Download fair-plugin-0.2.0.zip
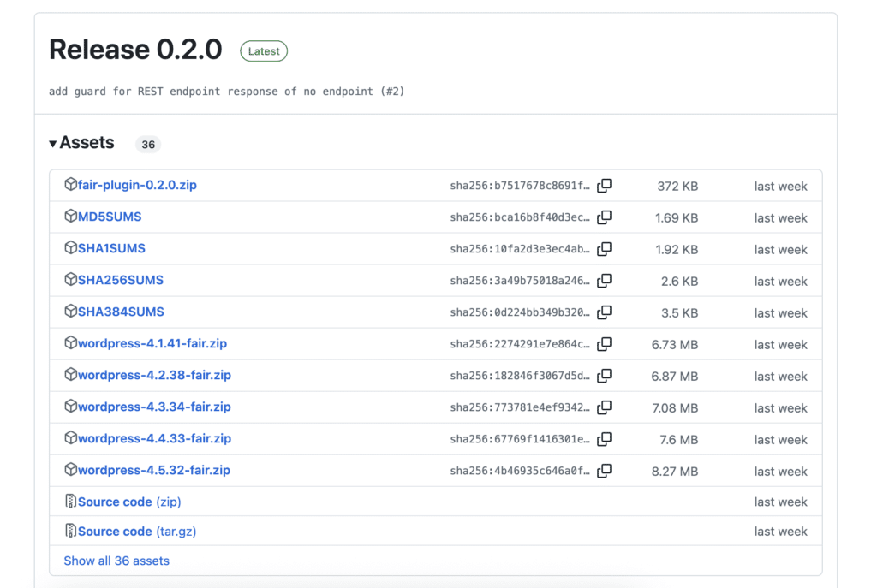The image size is (877, 588). coord(137,185)
